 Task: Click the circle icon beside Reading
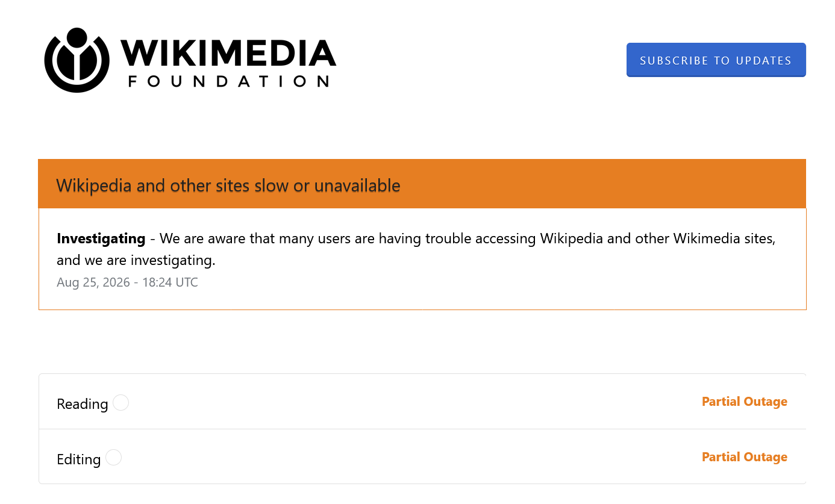[x=120, y=402]
